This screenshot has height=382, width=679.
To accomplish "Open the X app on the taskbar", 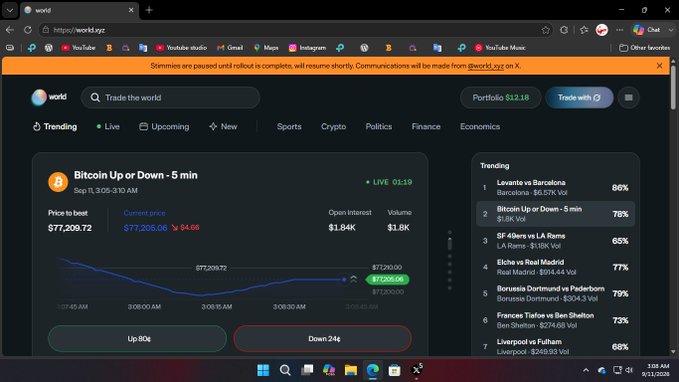I will [417, 370].
